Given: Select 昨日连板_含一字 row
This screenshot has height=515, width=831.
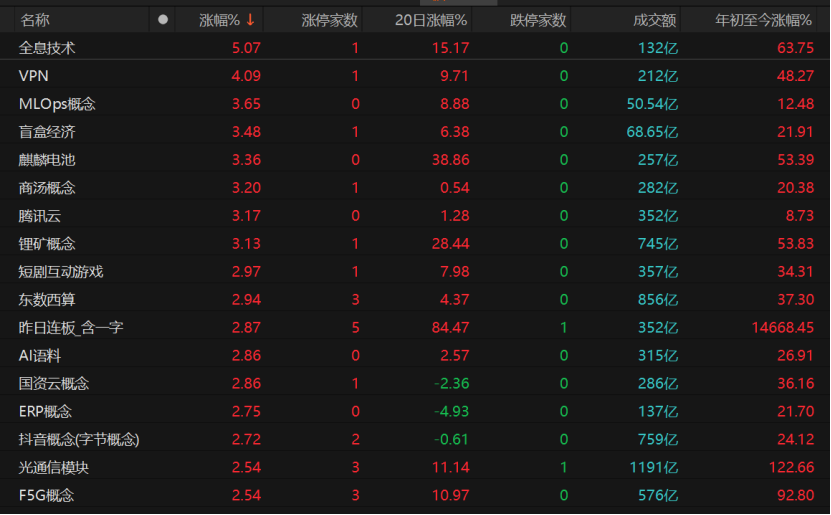Looking at the screenshot, I should point(416,327).
